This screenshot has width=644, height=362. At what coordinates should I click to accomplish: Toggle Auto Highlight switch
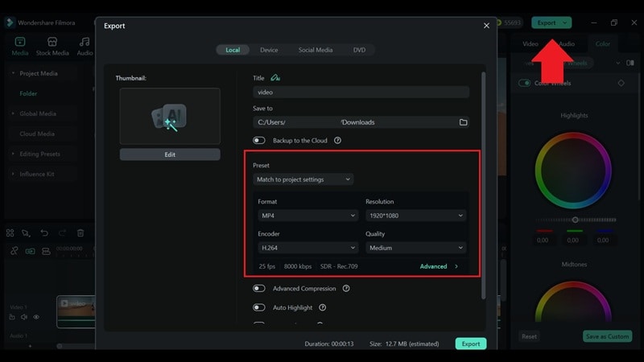coord(259,307)
